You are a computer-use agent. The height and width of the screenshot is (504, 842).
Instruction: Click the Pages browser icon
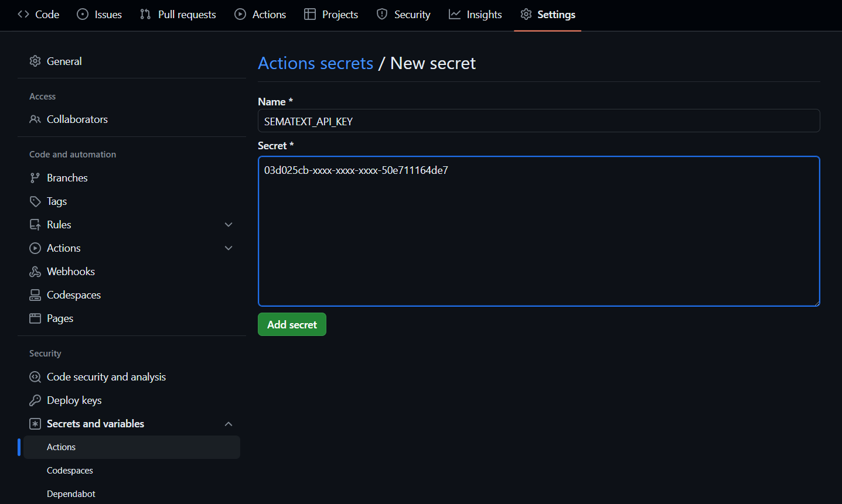coord(35,318)
